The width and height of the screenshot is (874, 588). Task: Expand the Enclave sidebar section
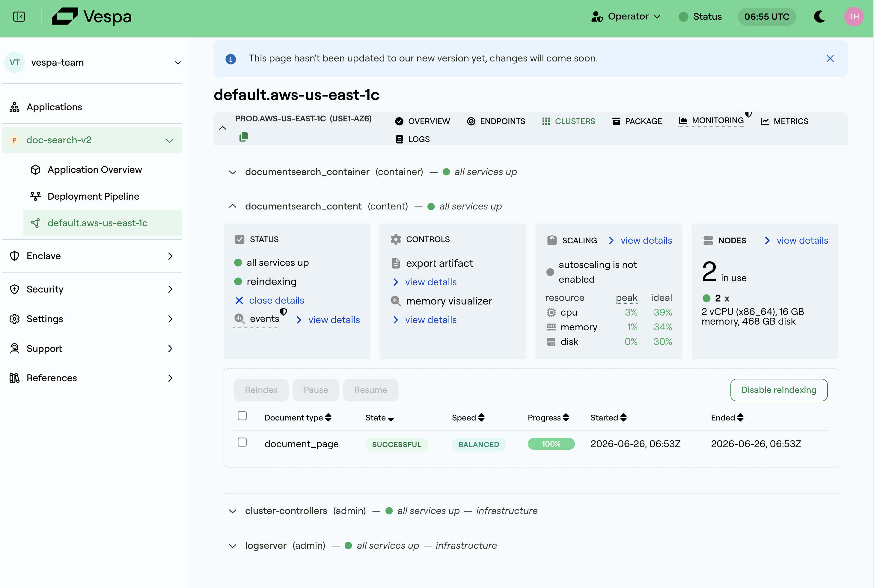(x=170, y=256)
